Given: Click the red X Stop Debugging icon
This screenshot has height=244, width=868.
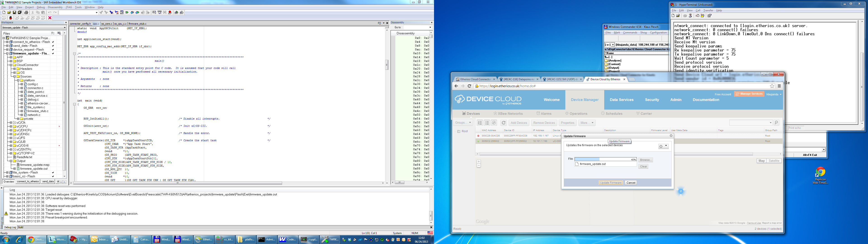Looking at the screenshot, I should (50, 18).
